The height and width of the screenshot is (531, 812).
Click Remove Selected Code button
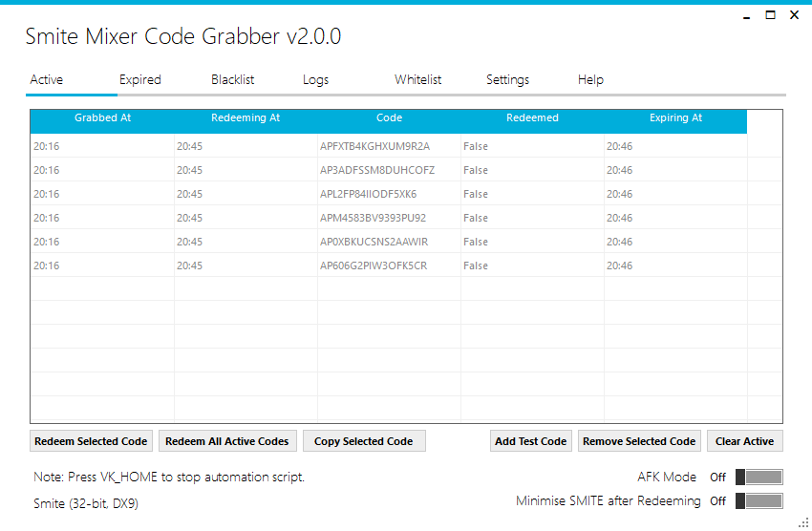click(639, 441)
